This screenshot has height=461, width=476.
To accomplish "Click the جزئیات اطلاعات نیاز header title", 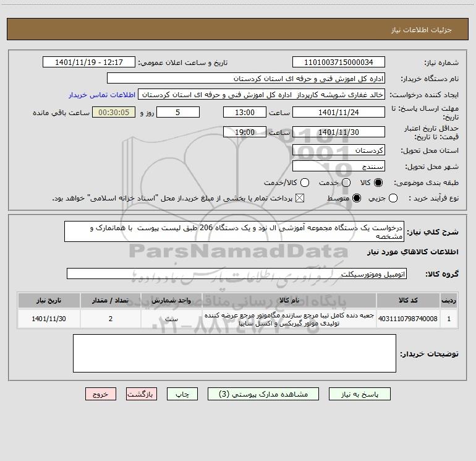I will coord(422,30).
